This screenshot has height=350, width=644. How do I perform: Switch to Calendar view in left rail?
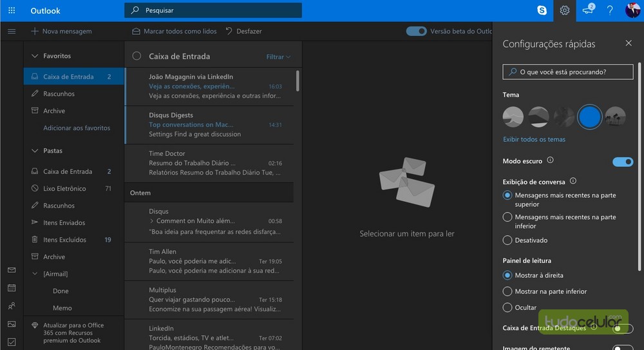coord(12,288)
